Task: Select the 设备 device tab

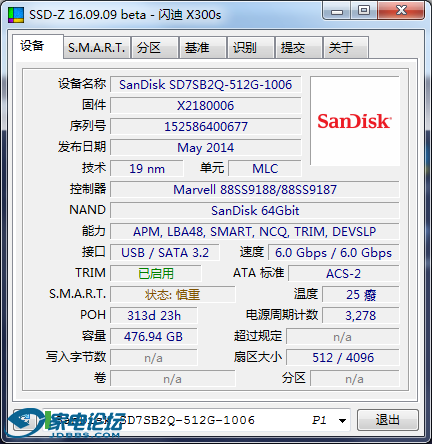Action: pos(37,46)
